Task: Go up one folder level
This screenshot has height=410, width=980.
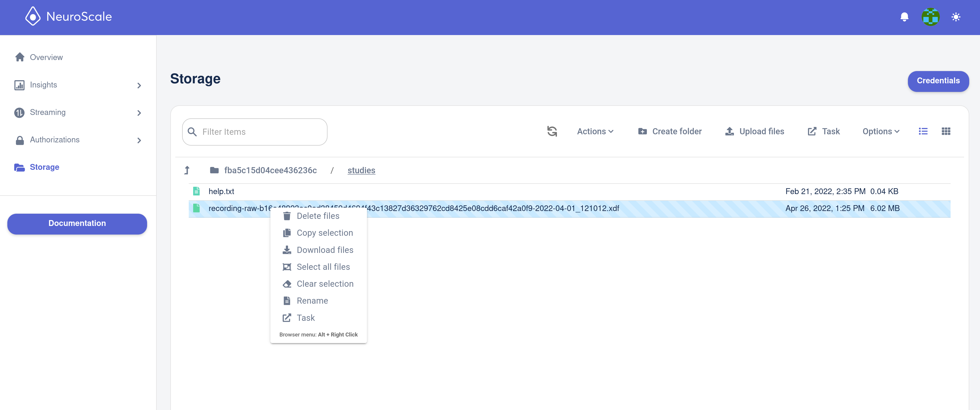Action: tap(187, 170)
